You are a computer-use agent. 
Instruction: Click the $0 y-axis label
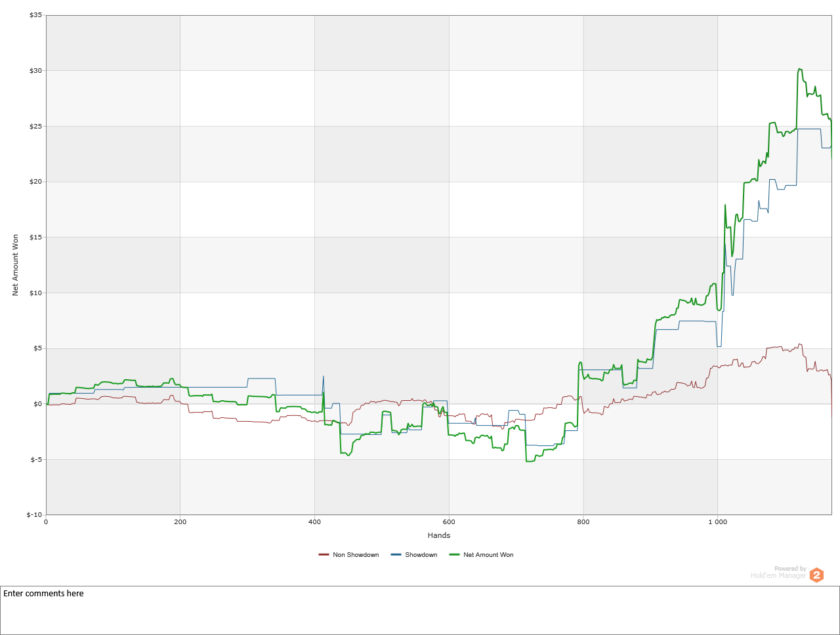tap(37, 404)
